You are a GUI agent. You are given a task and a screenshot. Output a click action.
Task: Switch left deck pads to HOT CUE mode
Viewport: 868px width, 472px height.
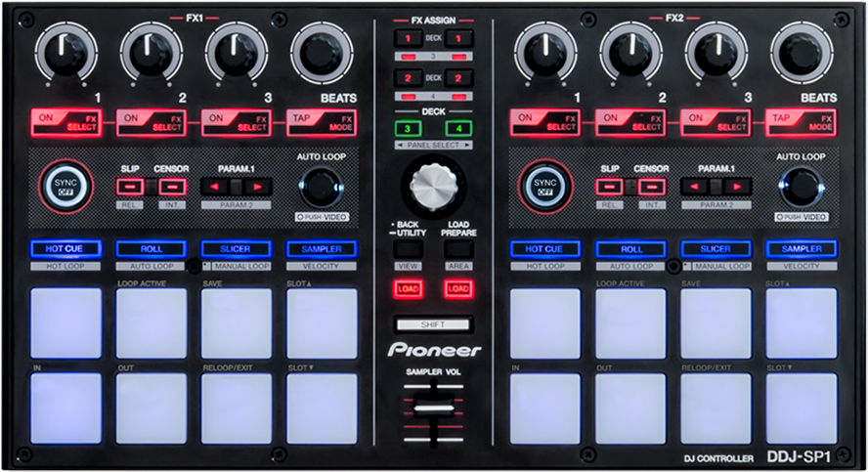[x=65, y=249]
